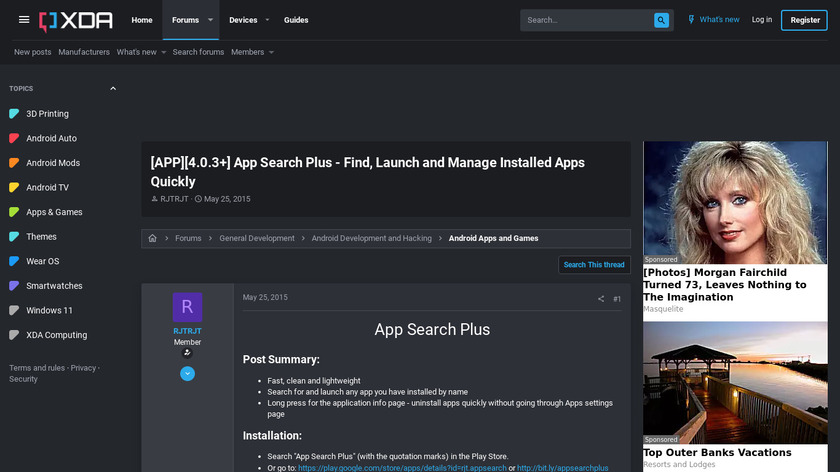Viewport: 840px width, 472px height.
Task: Click the RJTRJT user avatar
Action: coord(187,307)
